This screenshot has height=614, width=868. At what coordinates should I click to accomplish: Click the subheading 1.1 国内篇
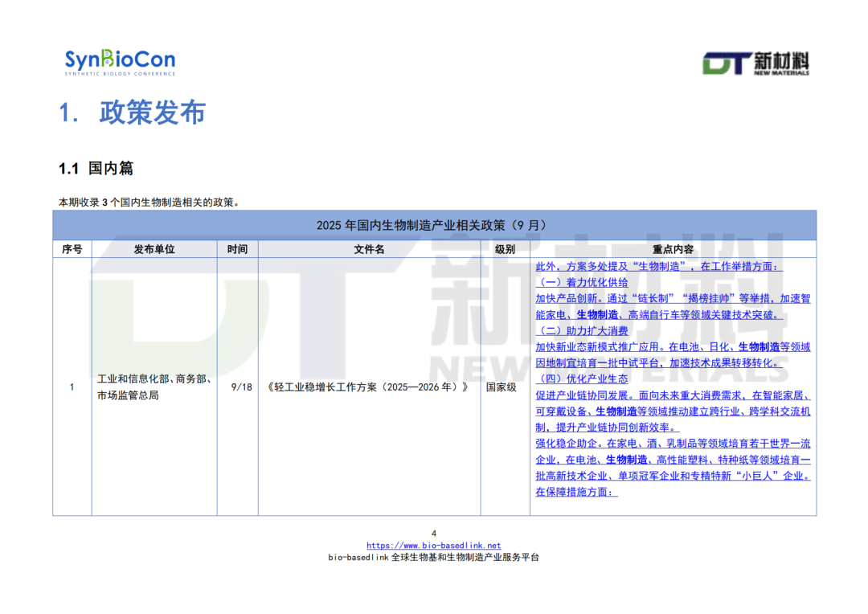coord(96,168)
